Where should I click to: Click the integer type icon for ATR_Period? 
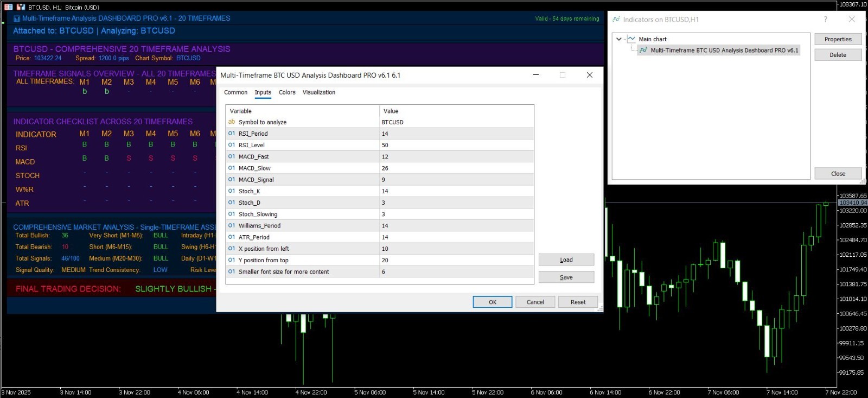click(232, 237)
